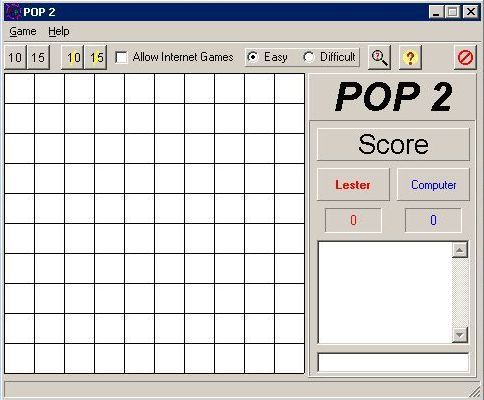Maximize the POP 2 window
This screenshot has height=400, width=484.
[x=452, y=12]
